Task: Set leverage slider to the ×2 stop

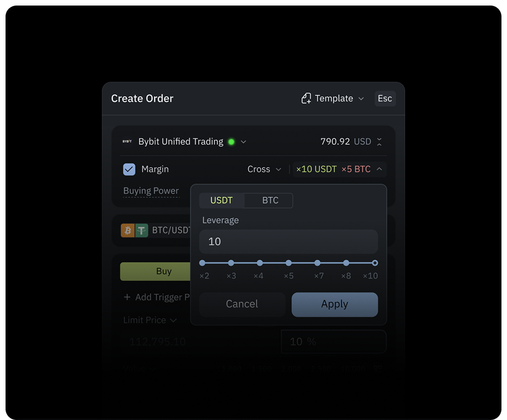Action: point(203,263)
